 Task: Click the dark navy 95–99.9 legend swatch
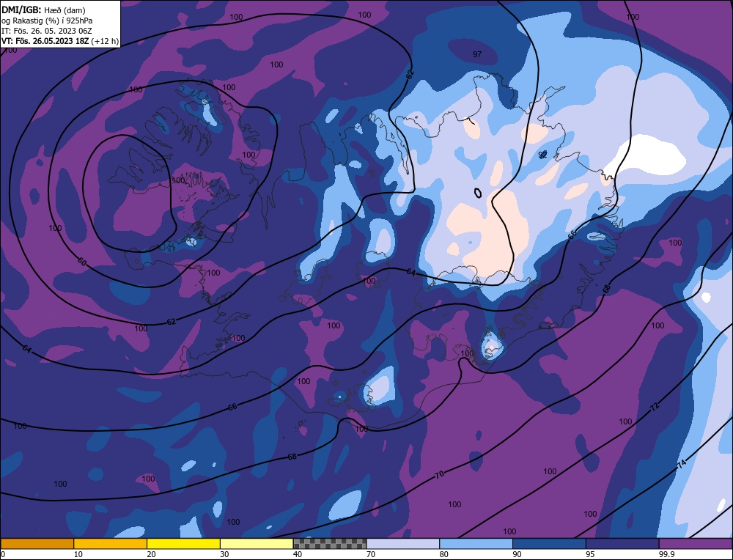(622, 543)
